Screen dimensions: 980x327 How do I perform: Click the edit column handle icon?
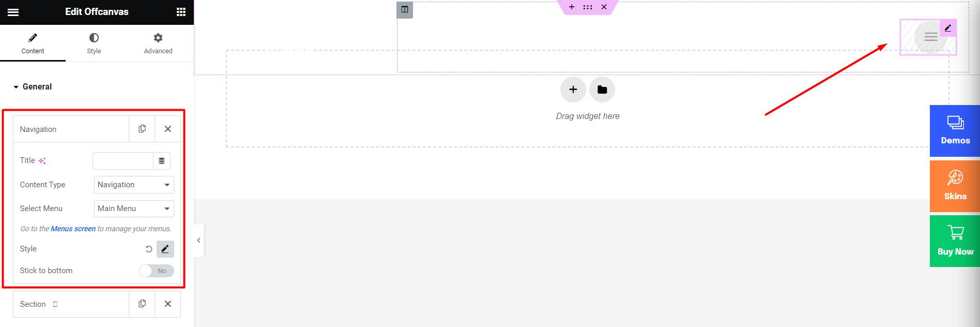[405, 9]
